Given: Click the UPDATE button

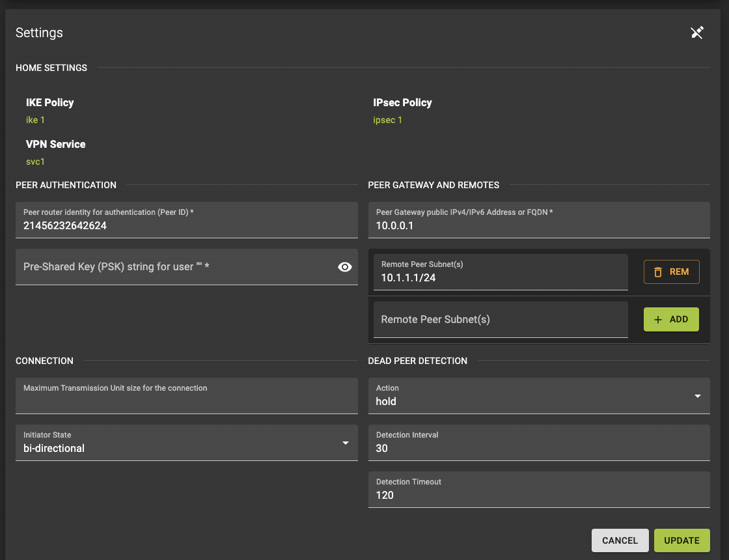Looking at the screenshot, I should click(x=681, y=540).
